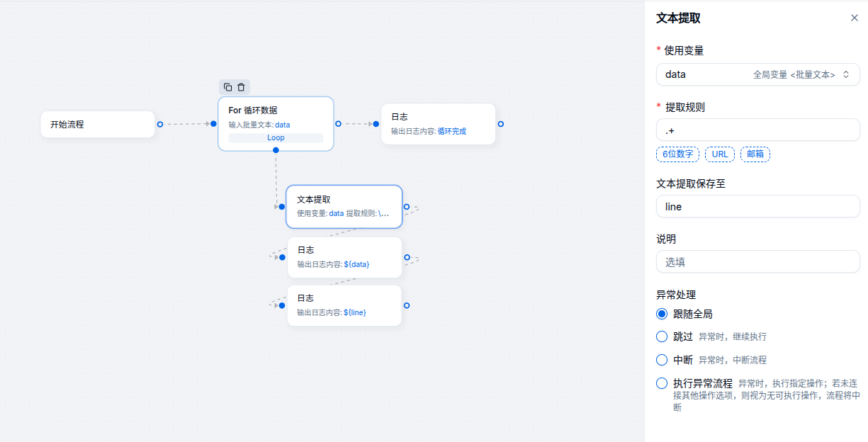
Task: Click the 文本提取保存至 input field
Action: pyautogui.click(x=757, y=207)
